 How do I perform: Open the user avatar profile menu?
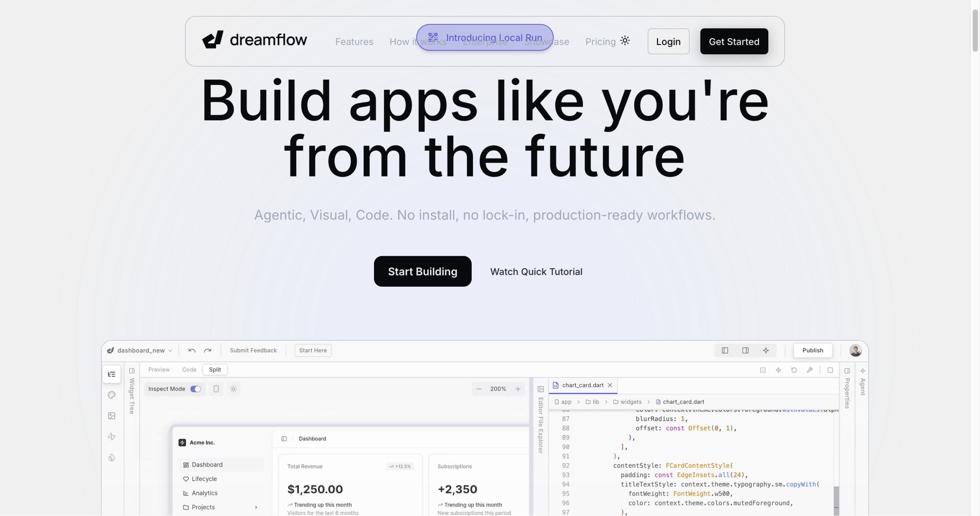[855, 350]
